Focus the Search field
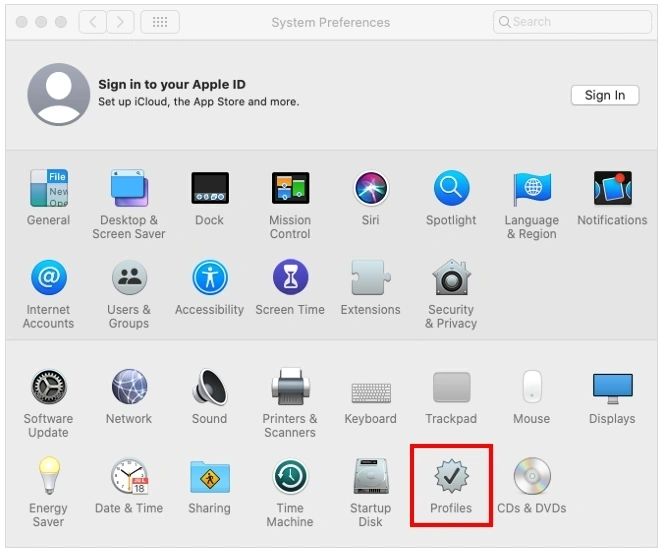Screen dimensions: 665x554 pyautogui.click(x=572, y=22)
